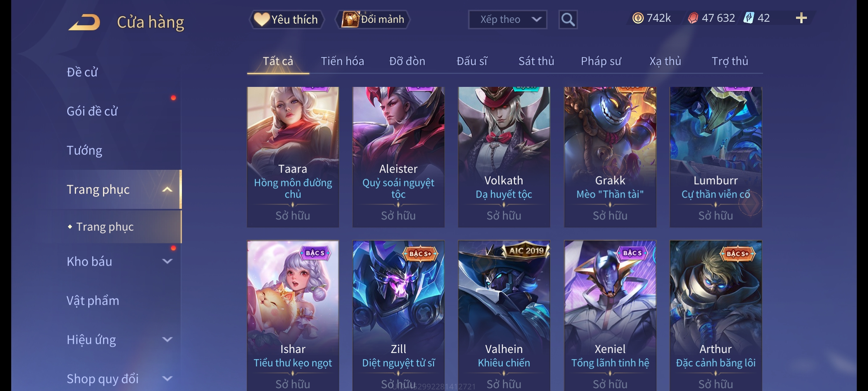Select Valhein Khiêu chiến skin card
This screenshot has width=868, height=391.
point(504,316)
